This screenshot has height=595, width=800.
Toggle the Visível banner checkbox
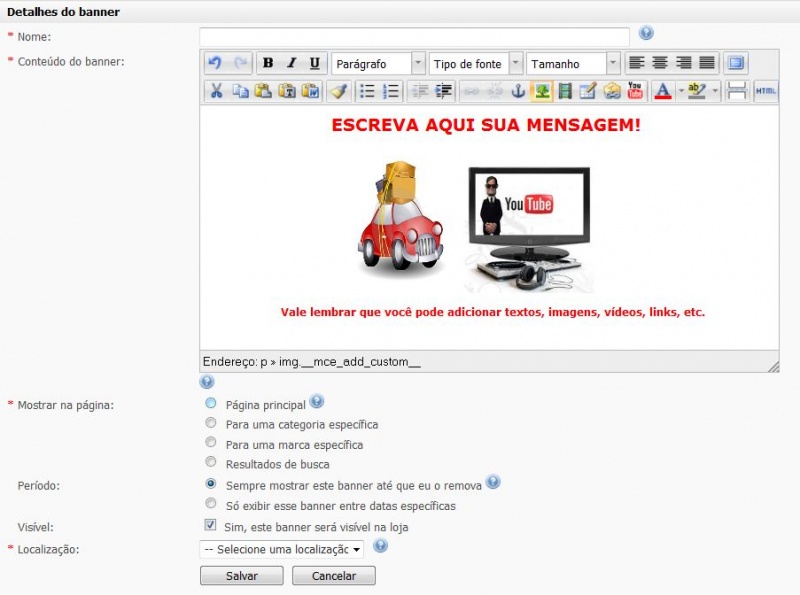coord(210,525)
